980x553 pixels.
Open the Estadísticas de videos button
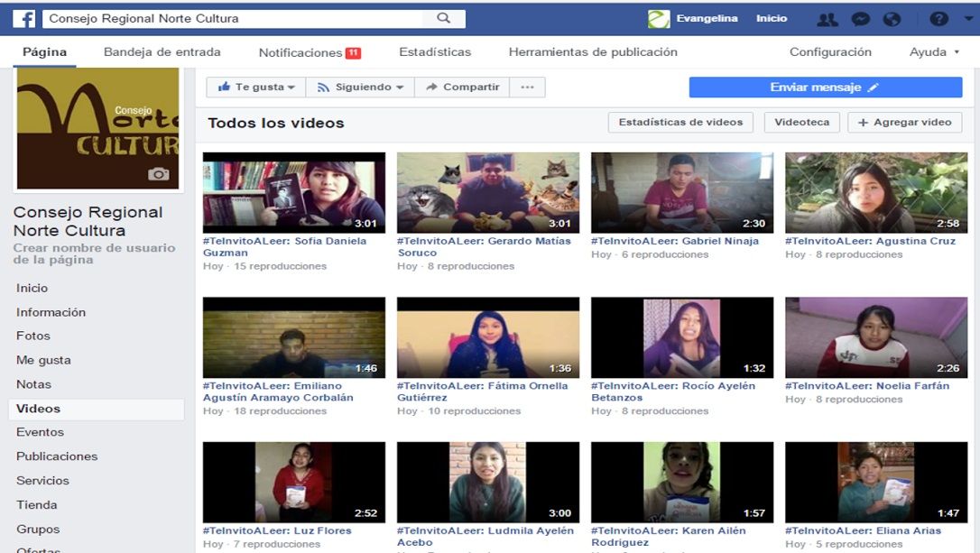(x=680, y=123)
